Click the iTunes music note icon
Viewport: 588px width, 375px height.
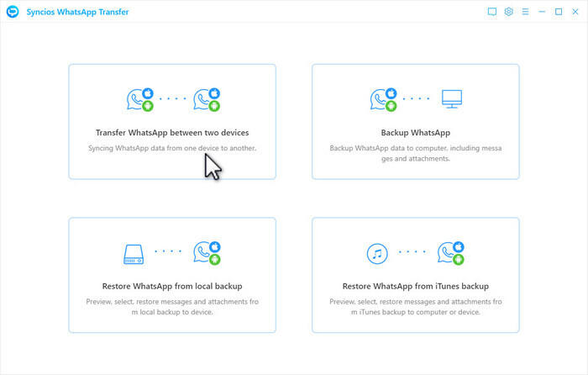point(378,252)
